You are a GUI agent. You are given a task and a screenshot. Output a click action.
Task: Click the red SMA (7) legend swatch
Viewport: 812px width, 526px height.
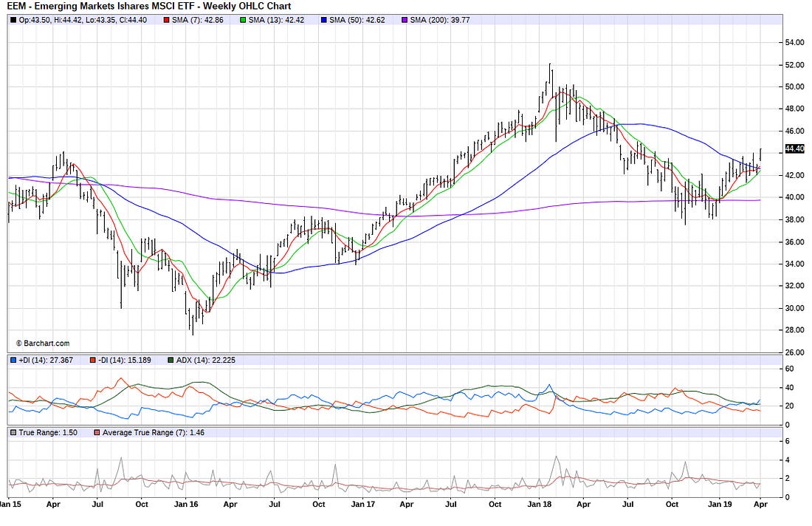point(167,20)
